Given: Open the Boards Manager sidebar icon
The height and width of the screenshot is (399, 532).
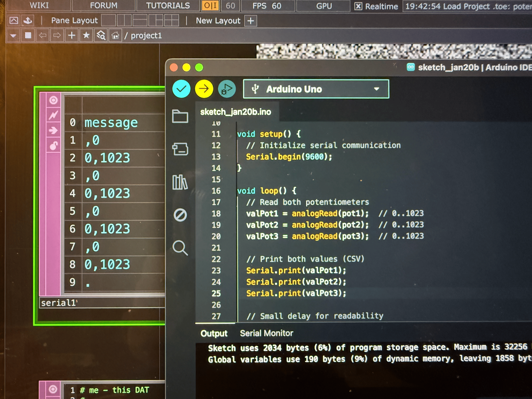Looking at the screenshot, I should (x=180, y=149).
